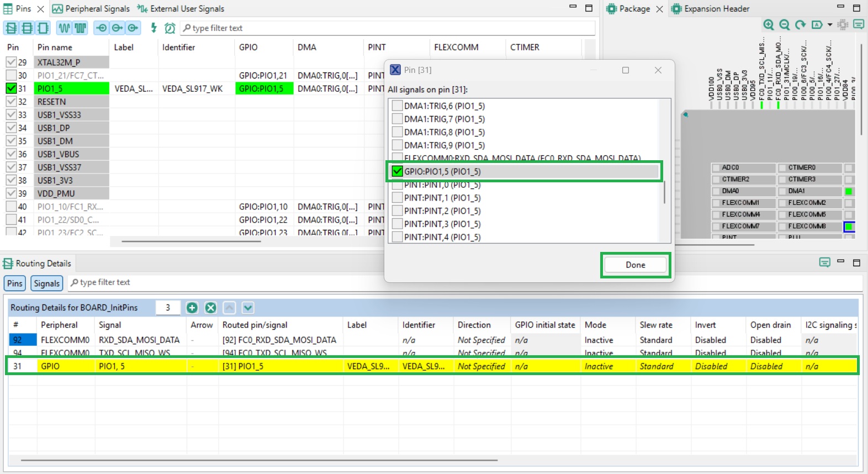Open the Invert cell for row 31
The width and height of the screenshot is (868, 474).
click(x=719, y=366)
